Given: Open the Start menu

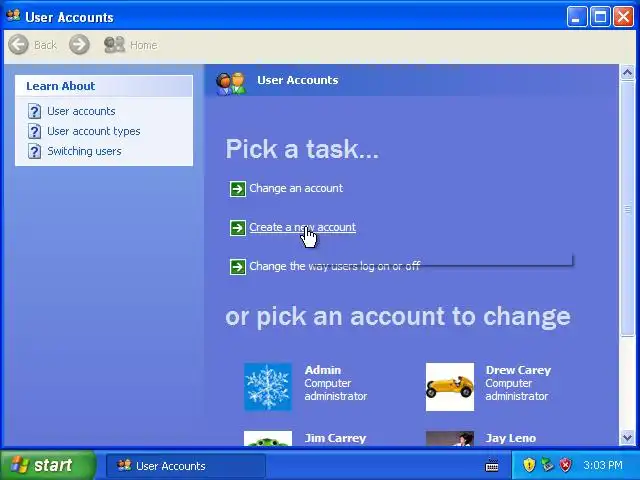Looking at the screenshot, I should coord(47,465).
